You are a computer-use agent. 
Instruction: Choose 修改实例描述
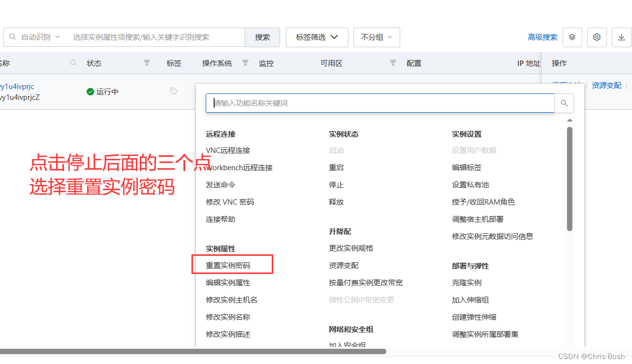tap(228, 334)
